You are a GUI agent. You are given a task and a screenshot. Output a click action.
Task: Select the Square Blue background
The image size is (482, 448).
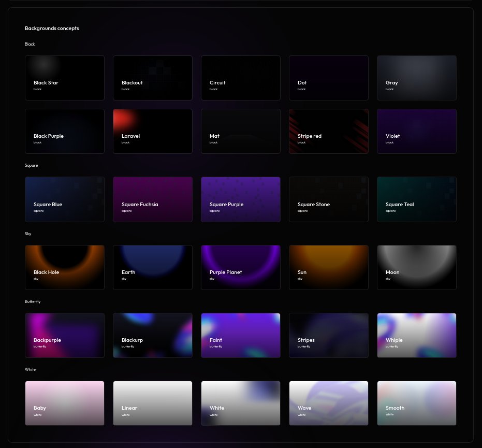tap(65, 199)
